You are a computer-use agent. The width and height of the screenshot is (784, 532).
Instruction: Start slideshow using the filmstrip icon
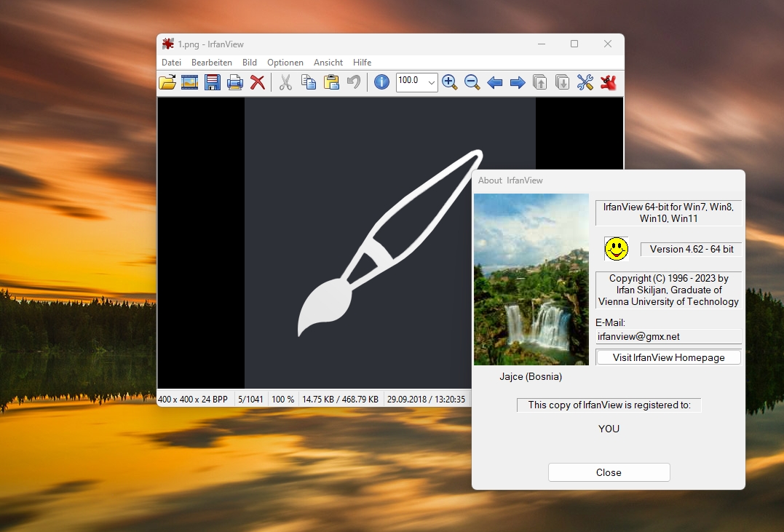click(x=189, y=82)
